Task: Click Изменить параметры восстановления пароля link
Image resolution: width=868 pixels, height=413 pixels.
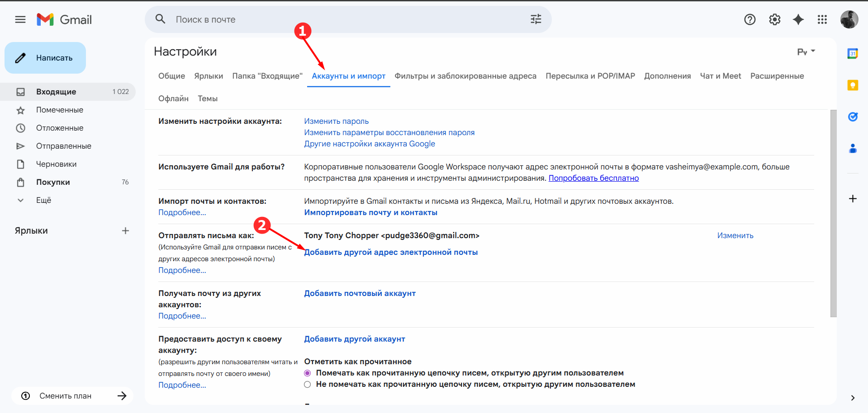Action: click(389, 132)
